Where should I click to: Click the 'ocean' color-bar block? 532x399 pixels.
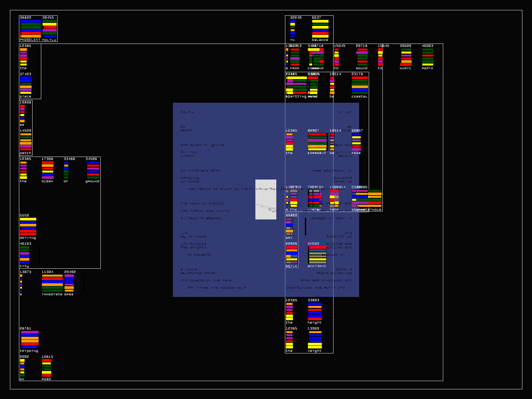(x=48, y=170)
